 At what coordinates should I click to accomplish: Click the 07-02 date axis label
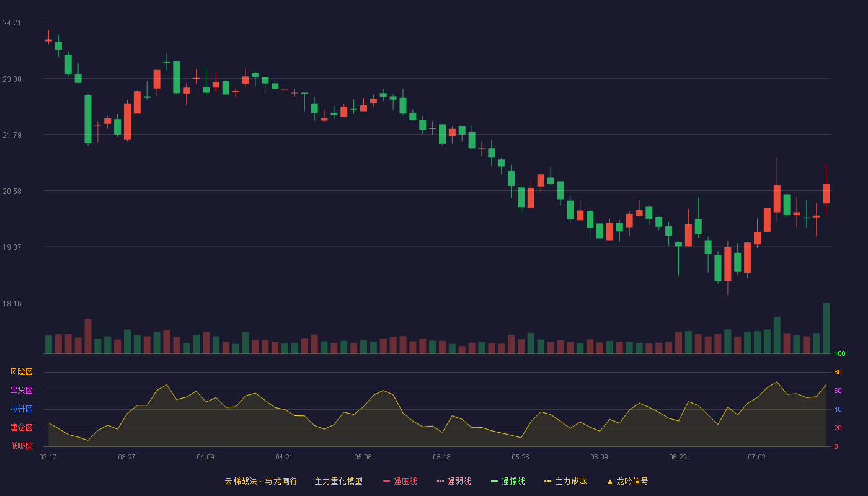click(x=756, y=457)
